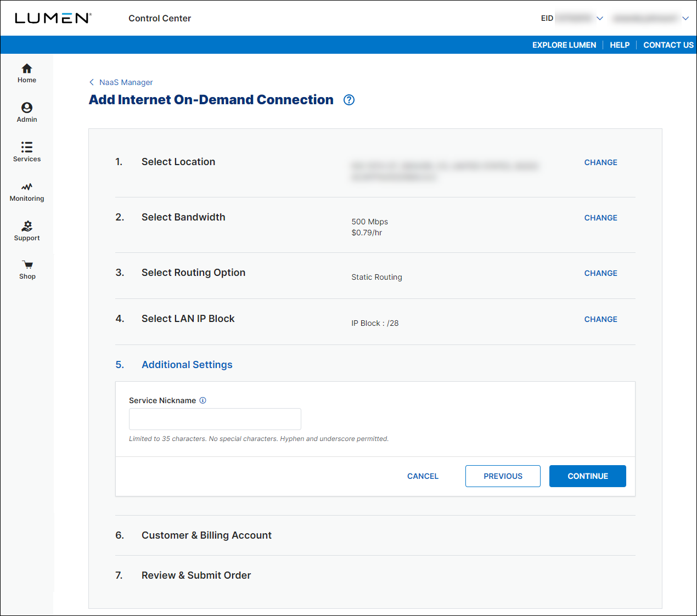Expand the user account dropdown arrow
This screenshot has width=697, height=616.
click(x=685, y=19)
